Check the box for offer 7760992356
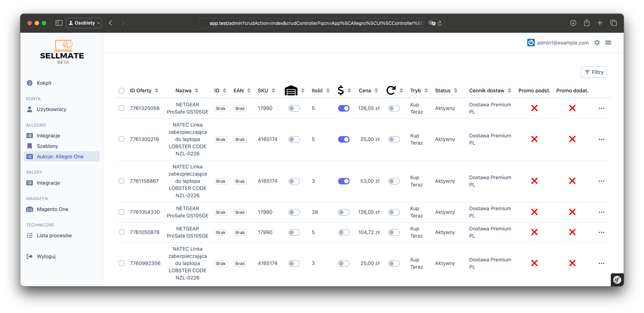Image resolution: width=644 pixels, height=313 pixels. [x=121, y=263]
